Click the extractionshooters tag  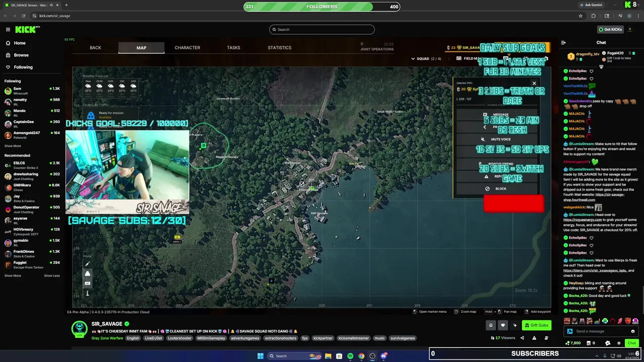tap(281, 338)
